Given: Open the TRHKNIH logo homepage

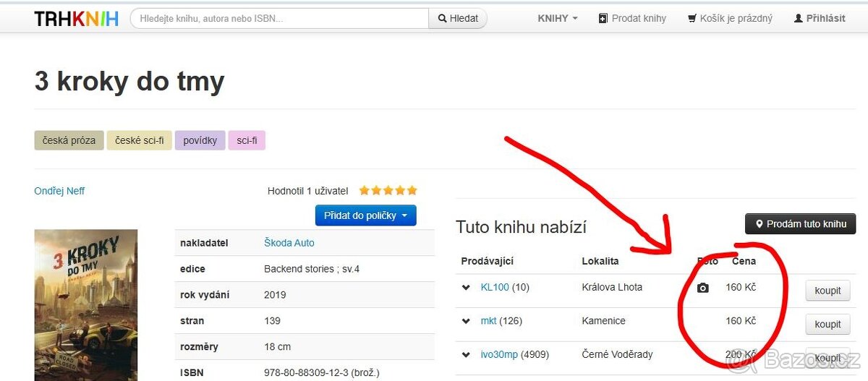Looking at the screenshot, I should [76, 18].
